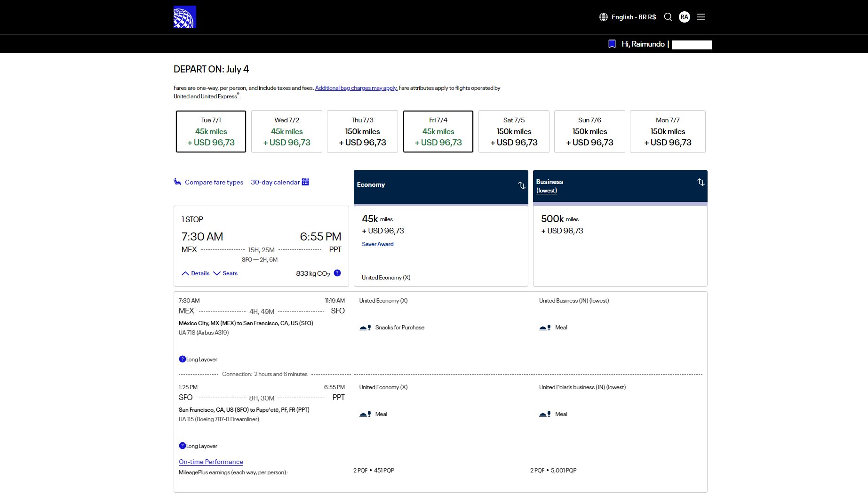Click 'United Polaris business (JN) (lowest)' text

tap(582, 387)
